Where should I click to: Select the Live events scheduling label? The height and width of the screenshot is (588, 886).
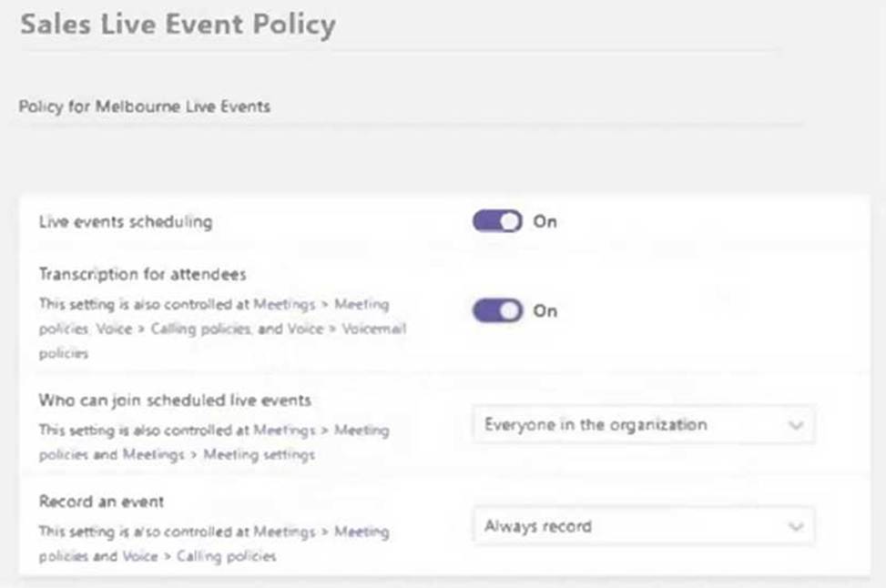[x=125, y=221]
